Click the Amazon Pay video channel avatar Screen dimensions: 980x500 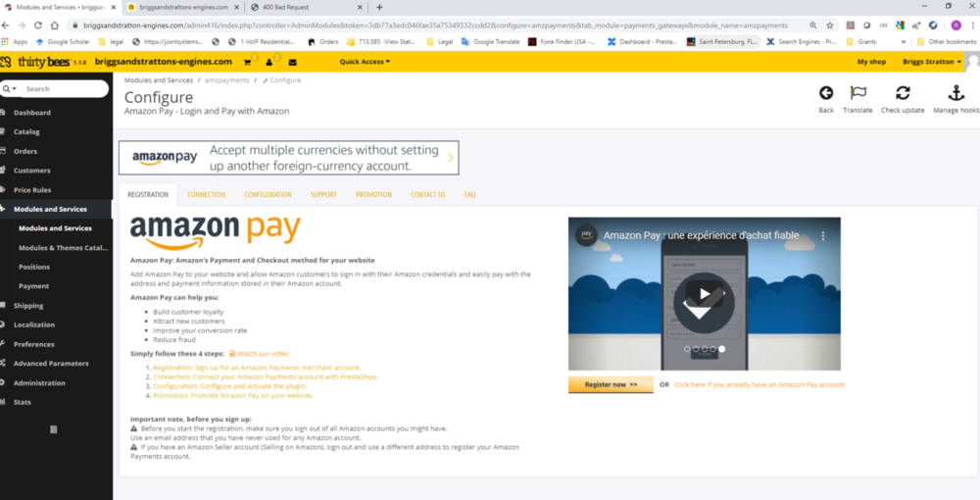586,235
